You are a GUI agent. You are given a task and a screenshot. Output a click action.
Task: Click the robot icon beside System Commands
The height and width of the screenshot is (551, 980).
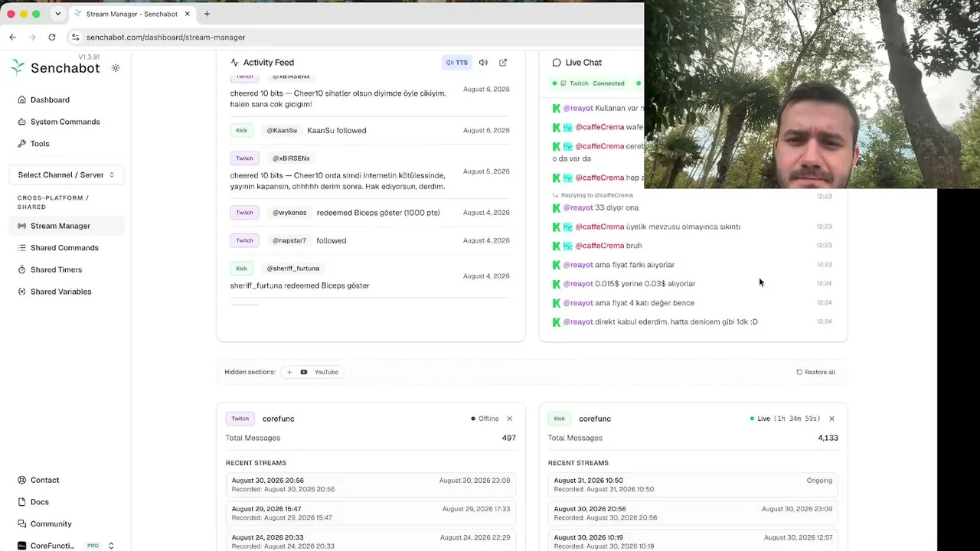(x=22, y=122)
